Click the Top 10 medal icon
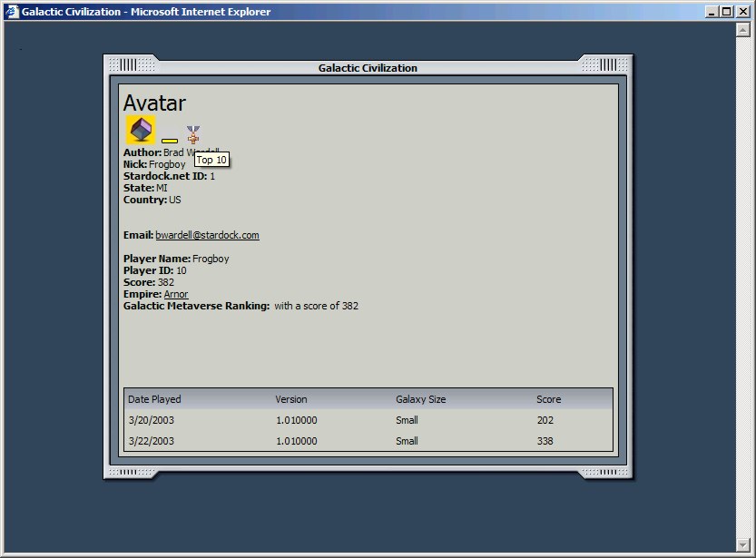The width and height of the screenshot is (756, 558). tap(193, 135)
